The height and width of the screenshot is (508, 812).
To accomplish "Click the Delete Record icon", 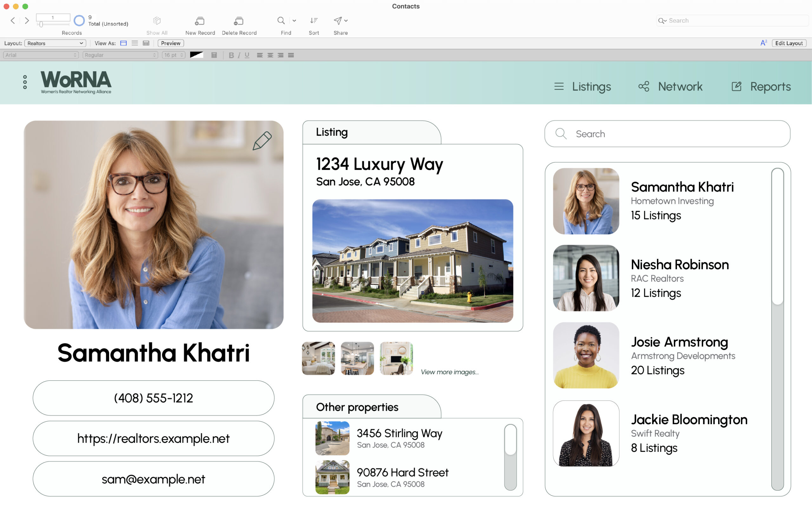I will coord(239,21).
